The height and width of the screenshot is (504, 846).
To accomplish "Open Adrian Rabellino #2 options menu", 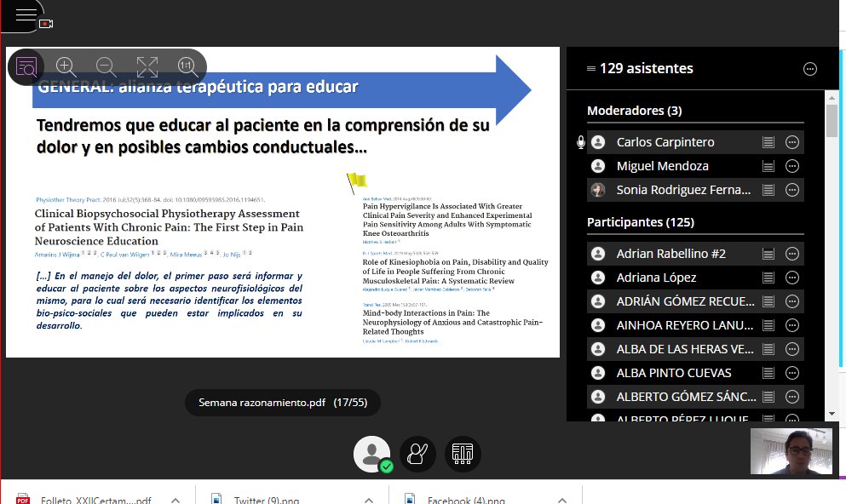I will pos(792,254).
